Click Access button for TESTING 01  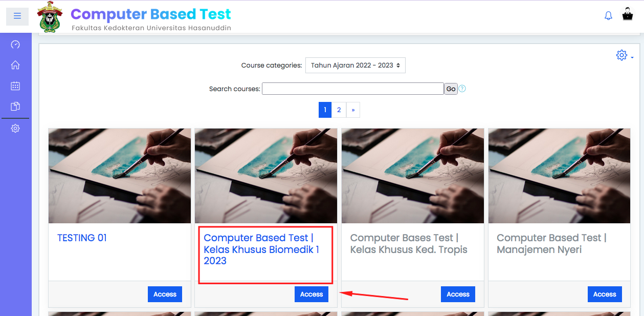coord(165,294)
